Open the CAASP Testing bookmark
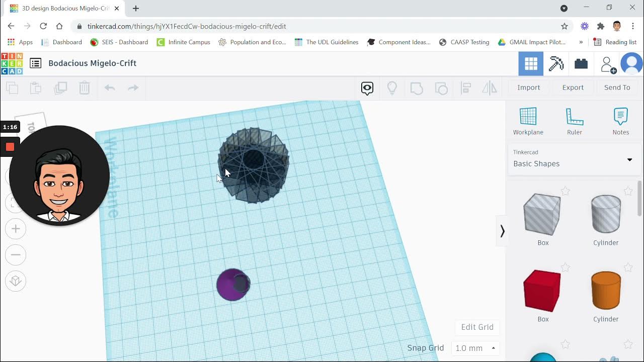 point(464,42)
